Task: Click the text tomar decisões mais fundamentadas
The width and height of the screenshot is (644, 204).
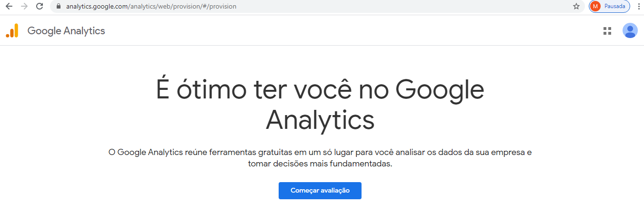Action: (x=320, y=164)
